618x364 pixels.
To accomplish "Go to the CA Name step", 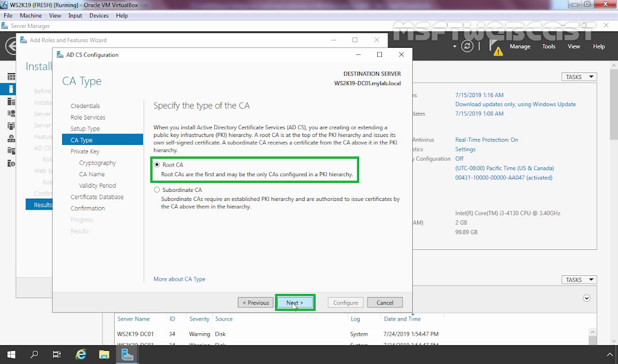I will pos(92,174).
